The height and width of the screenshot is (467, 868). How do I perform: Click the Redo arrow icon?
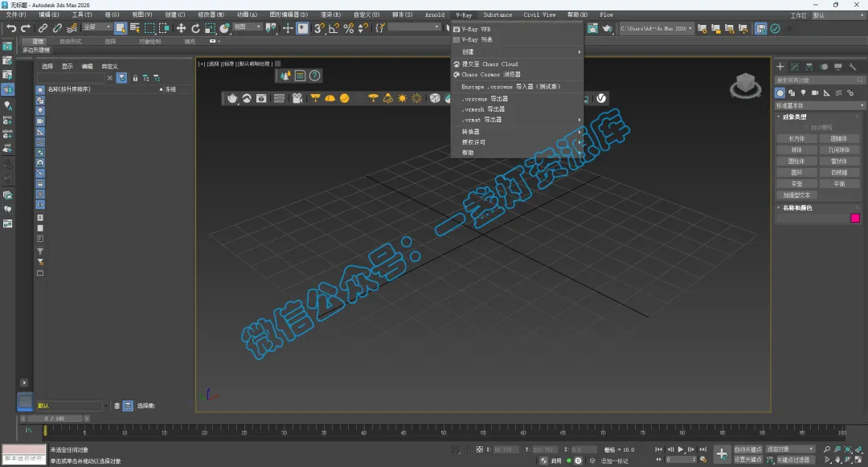point(26,28)
